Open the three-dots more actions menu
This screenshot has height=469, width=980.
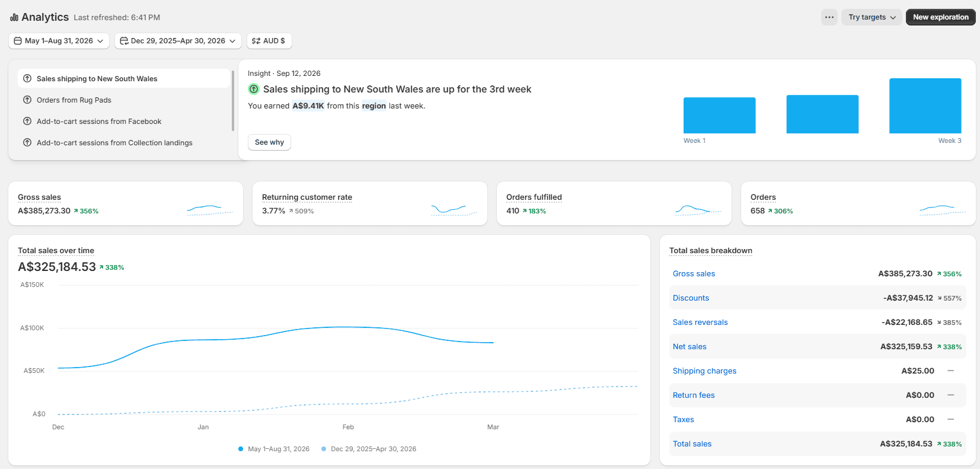[x=829, y=17]
